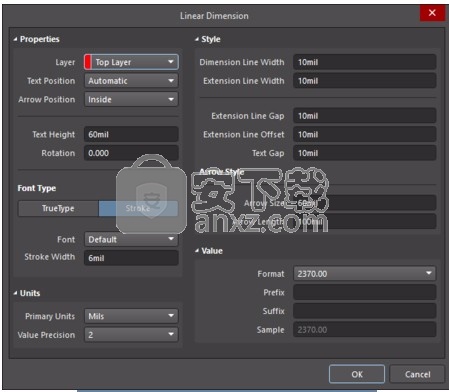Click the Extension Line Gap field

pos(365,116)
